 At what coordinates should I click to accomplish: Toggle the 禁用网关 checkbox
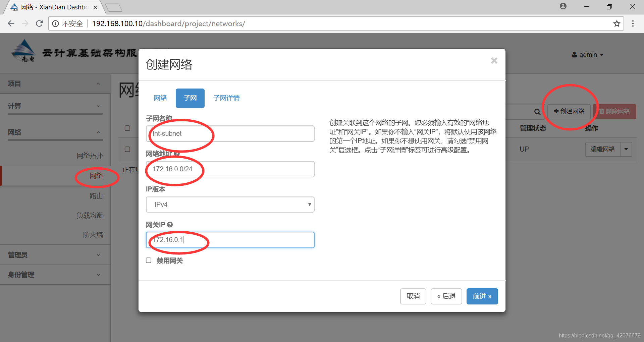[149, 261]
